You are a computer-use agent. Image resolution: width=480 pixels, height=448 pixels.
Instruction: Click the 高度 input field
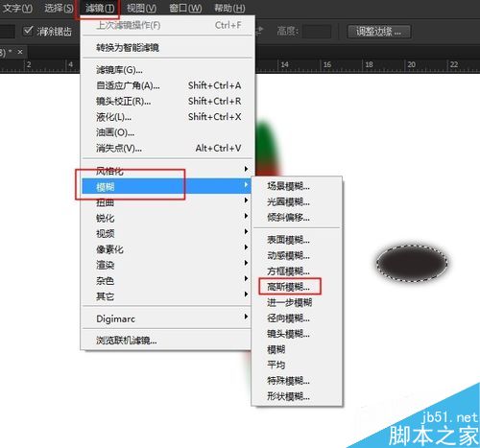point(317,32)
